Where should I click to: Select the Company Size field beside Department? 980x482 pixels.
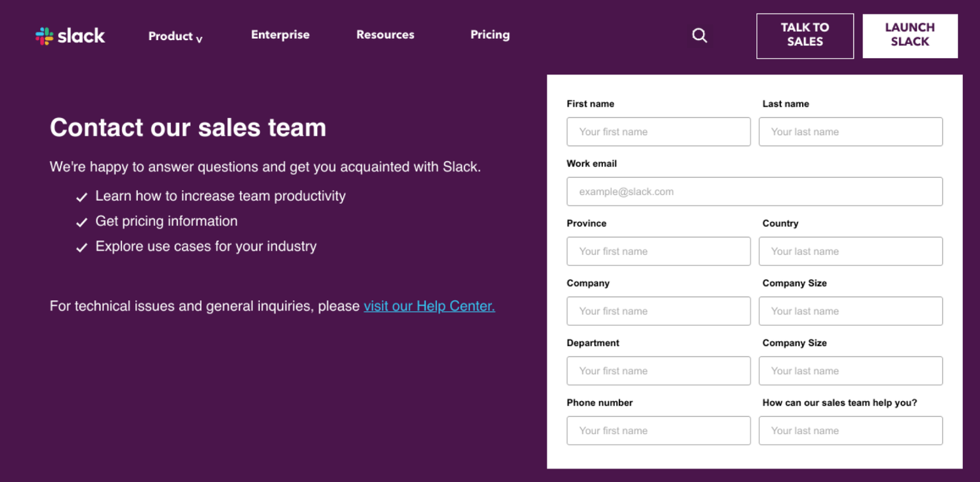tap(850, 371)
